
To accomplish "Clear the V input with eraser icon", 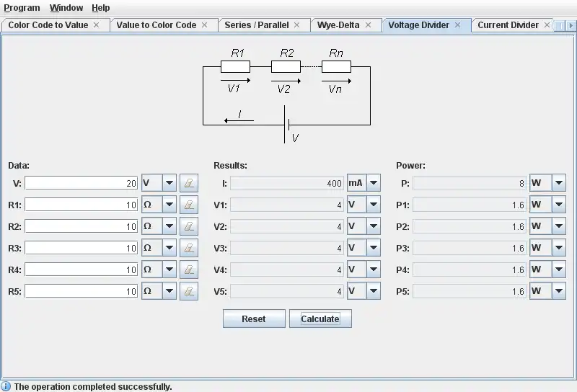I will [189, 183].
